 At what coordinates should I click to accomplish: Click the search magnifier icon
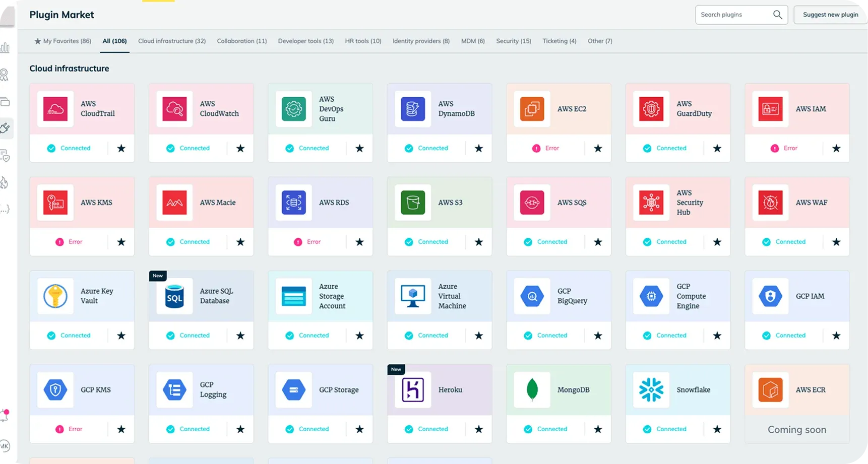coord(777,15)
